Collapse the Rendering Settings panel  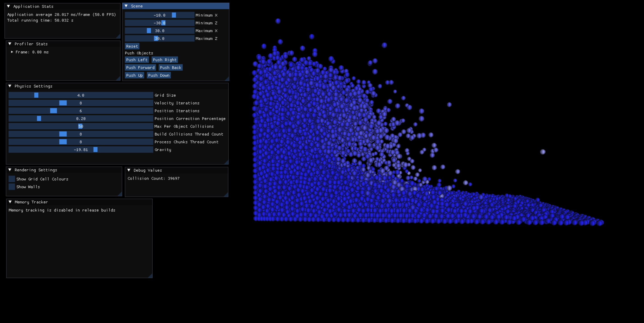[10, 170]
